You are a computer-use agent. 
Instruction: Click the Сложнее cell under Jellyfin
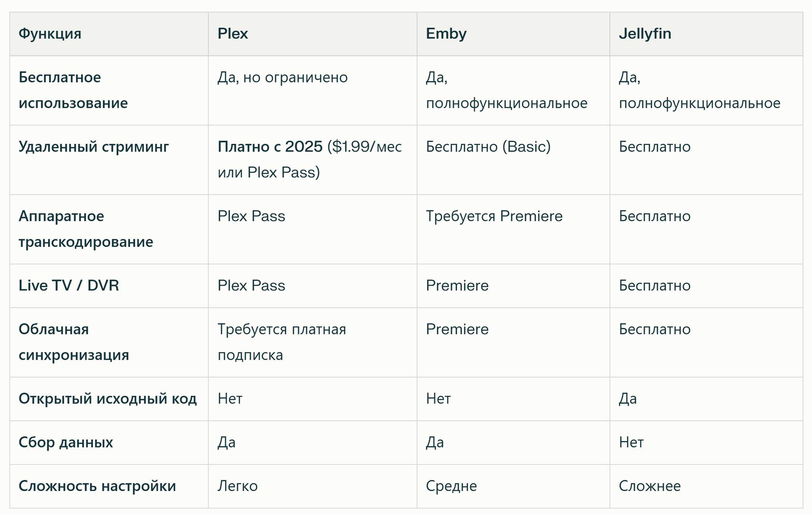650,485
